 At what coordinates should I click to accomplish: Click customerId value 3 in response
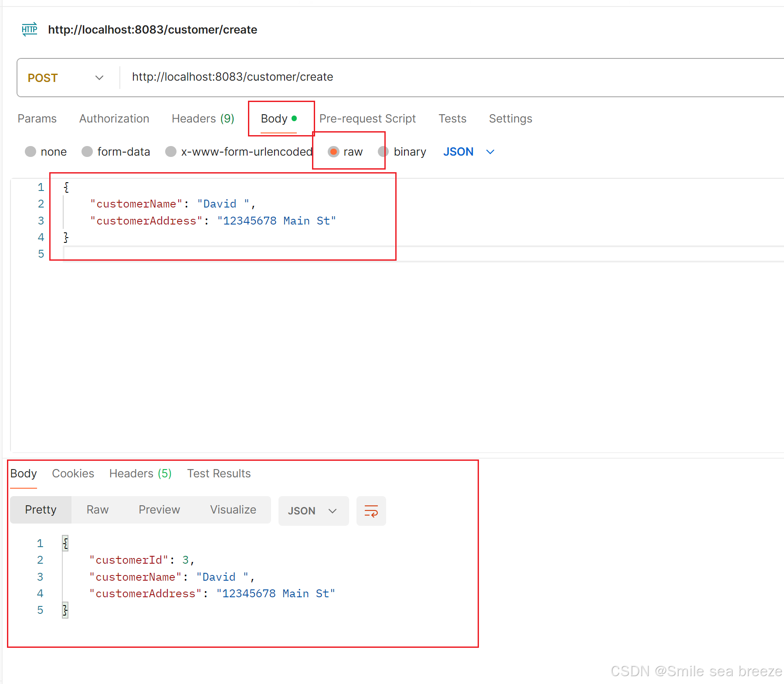(186, 560)
